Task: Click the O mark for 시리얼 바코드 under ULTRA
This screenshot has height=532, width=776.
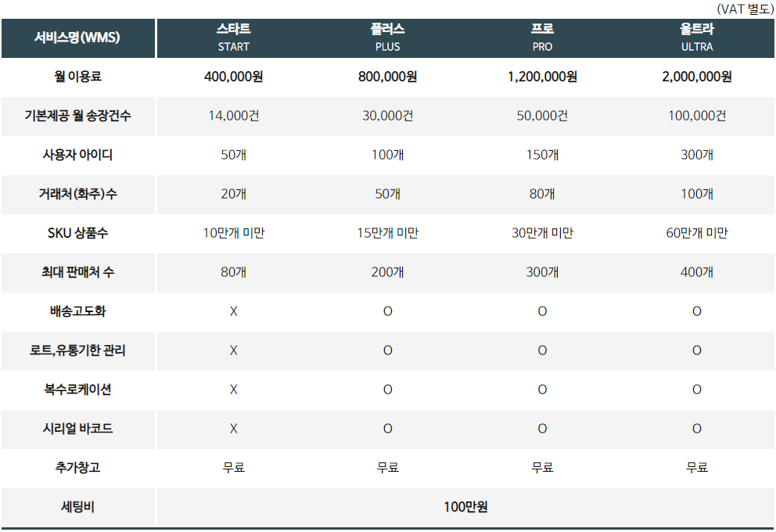Action: click(x=697, y=429)
